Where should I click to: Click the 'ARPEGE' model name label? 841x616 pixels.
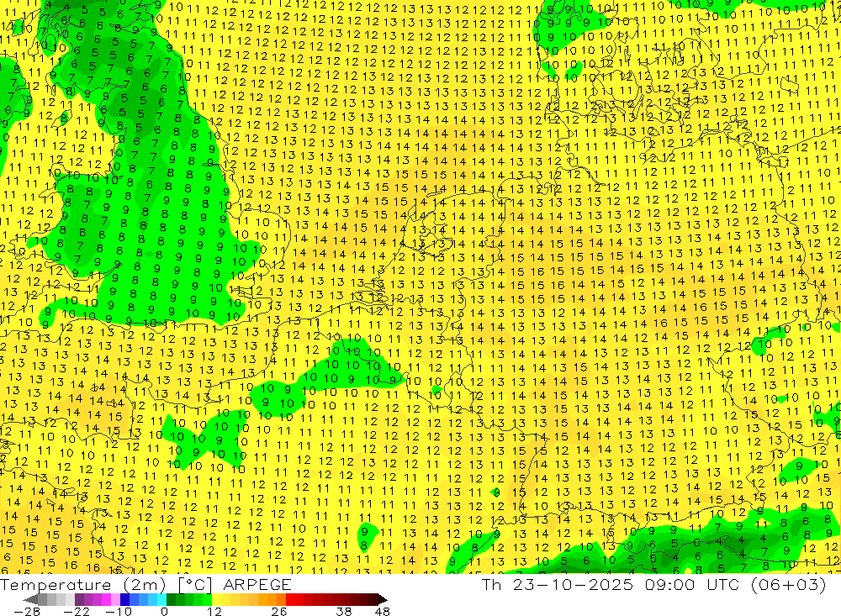[257, 584]
